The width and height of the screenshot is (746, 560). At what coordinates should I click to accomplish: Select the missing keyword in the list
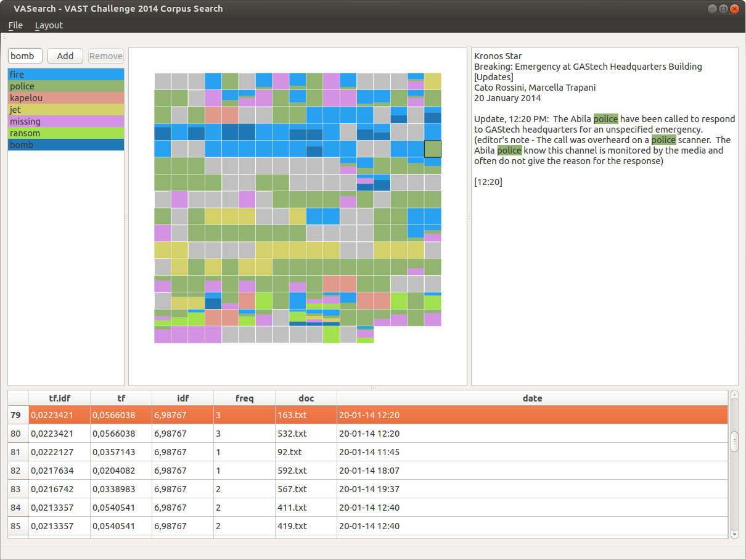66,121
